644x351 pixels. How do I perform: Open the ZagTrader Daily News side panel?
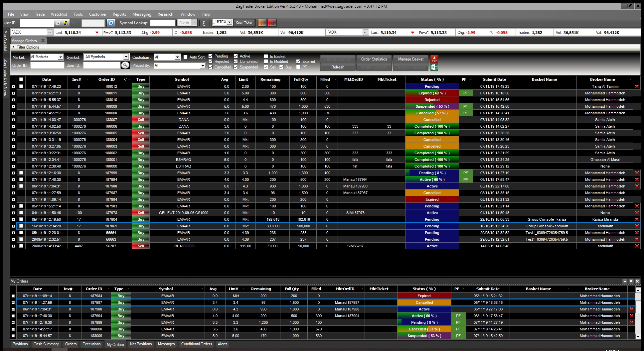point(5,77)
